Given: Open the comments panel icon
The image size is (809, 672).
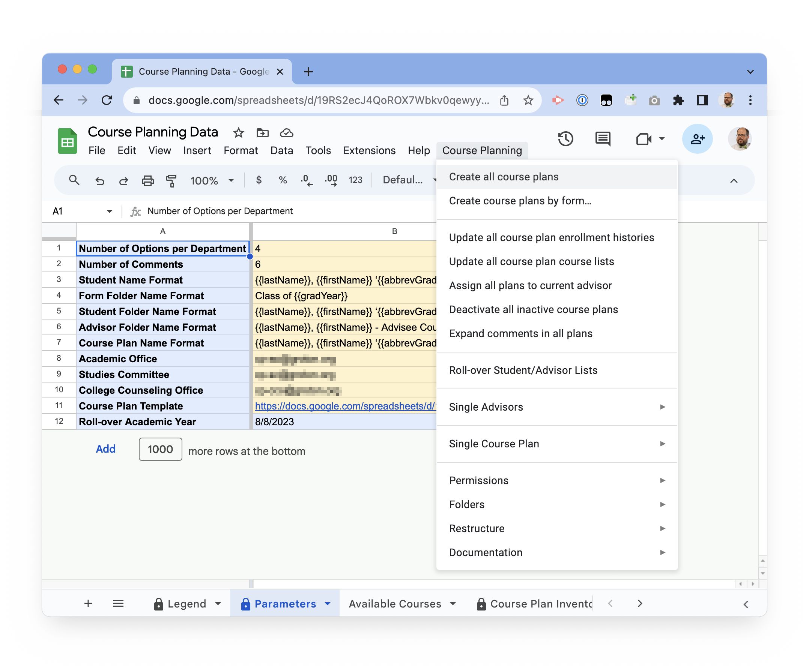Looking at the screenshot, I should [603, 139].
